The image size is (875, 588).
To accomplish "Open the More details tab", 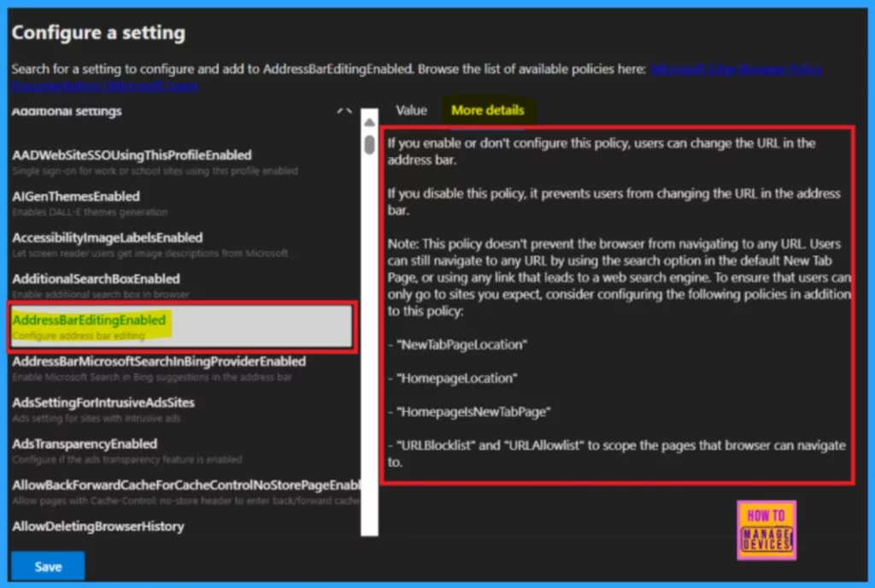I will (x=488, y=110).
